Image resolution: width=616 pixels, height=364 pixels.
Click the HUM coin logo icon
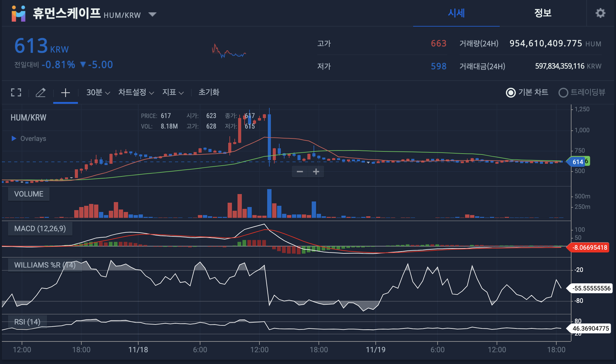[19, 14]
